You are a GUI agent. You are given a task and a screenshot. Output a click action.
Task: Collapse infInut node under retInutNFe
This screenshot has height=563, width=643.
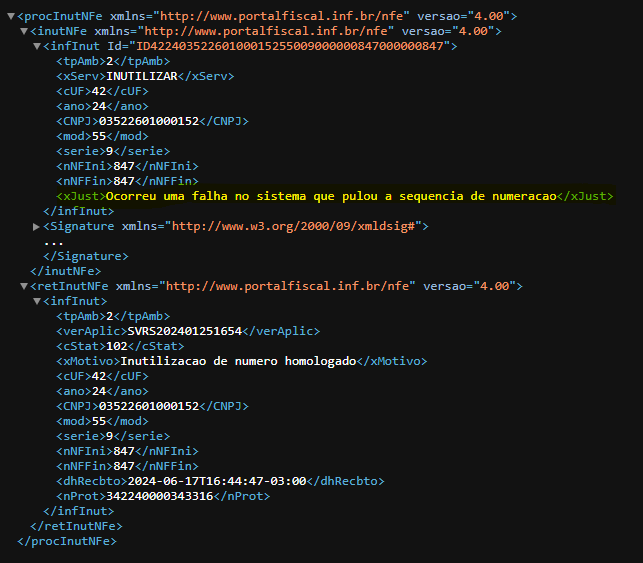[37, 301]
